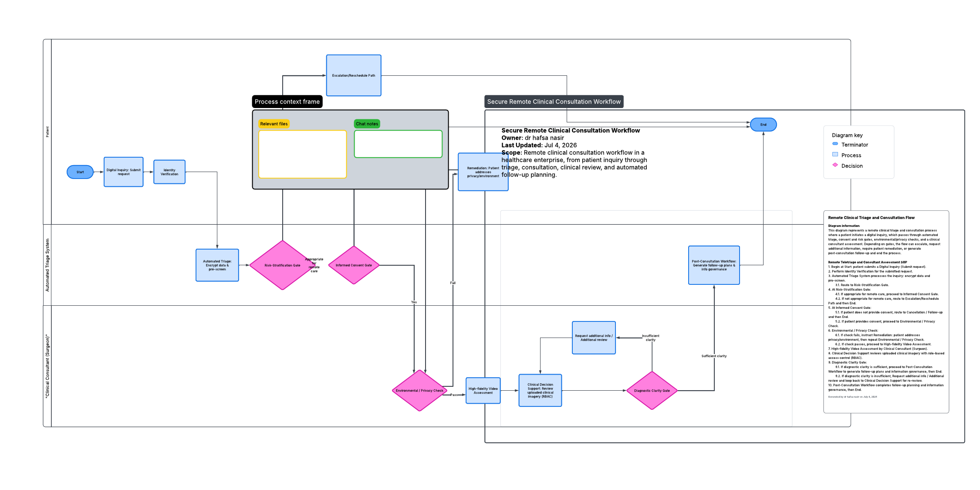Select the Patient swimlane label

(47, 132)
